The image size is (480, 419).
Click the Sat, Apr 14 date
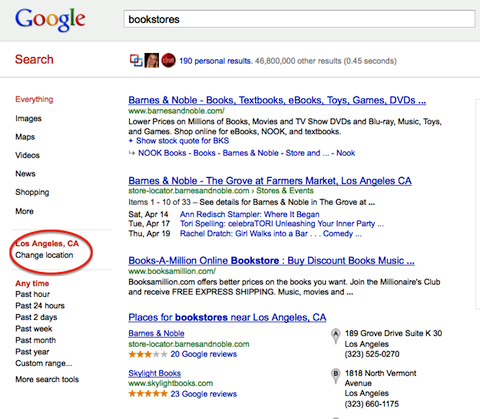[x=148, y=214]
